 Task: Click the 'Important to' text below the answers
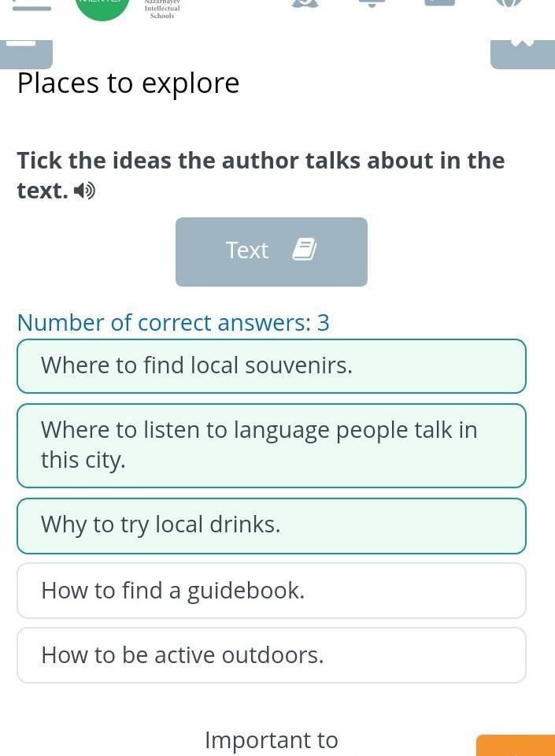pos(271,740)
